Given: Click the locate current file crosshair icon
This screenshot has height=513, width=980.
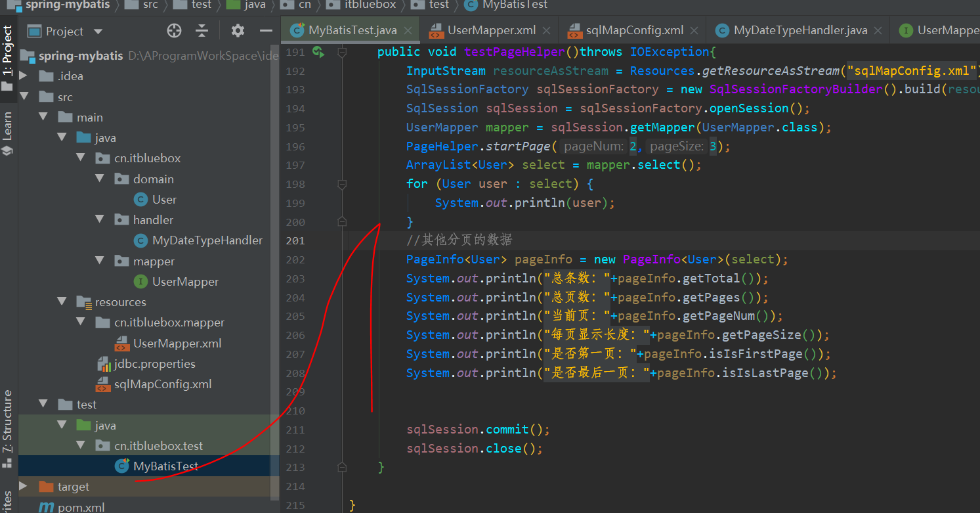Looking at the screenshot, I should point(174,31).
